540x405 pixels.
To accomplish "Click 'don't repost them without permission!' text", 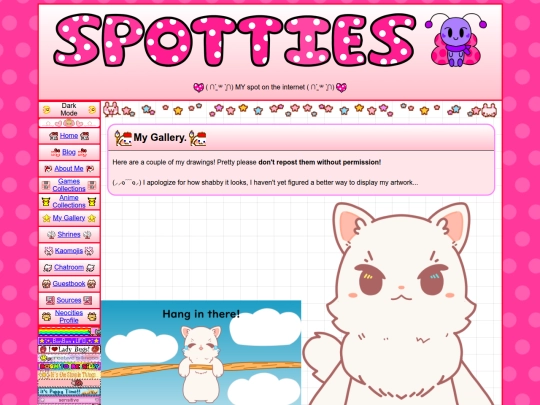I will pyautogui.click(x=320, y=162).
